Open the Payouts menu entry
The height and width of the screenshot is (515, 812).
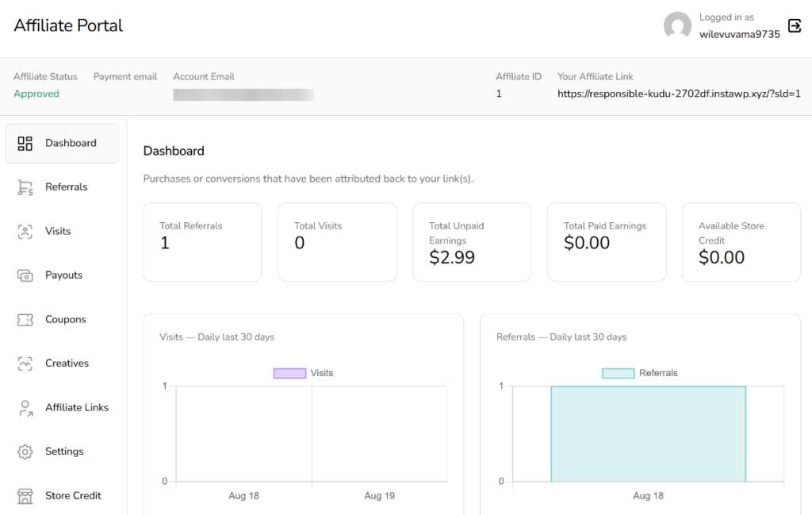pyautogui.click(x=63, y=275)
